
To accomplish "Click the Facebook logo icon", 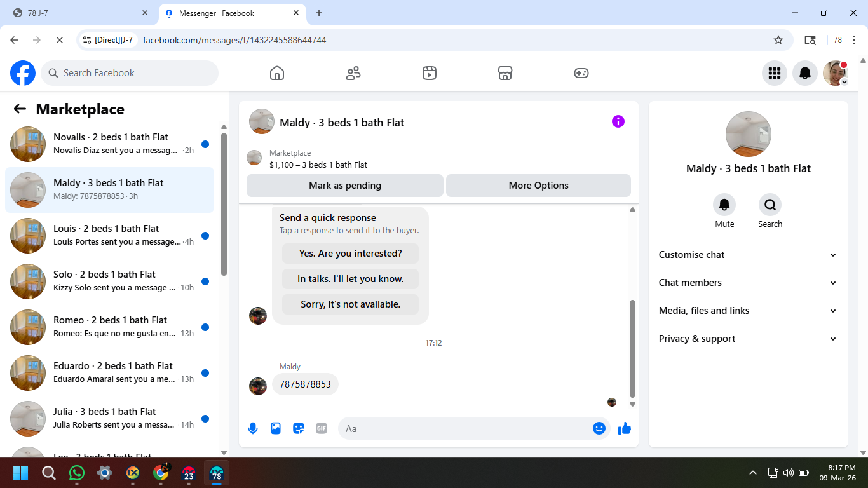I will coord(23,73).
